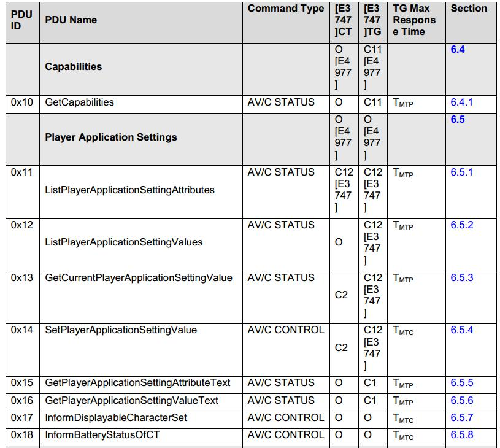Click section link 6.5.1
500x448 pixels.
[x=461, y=172]
